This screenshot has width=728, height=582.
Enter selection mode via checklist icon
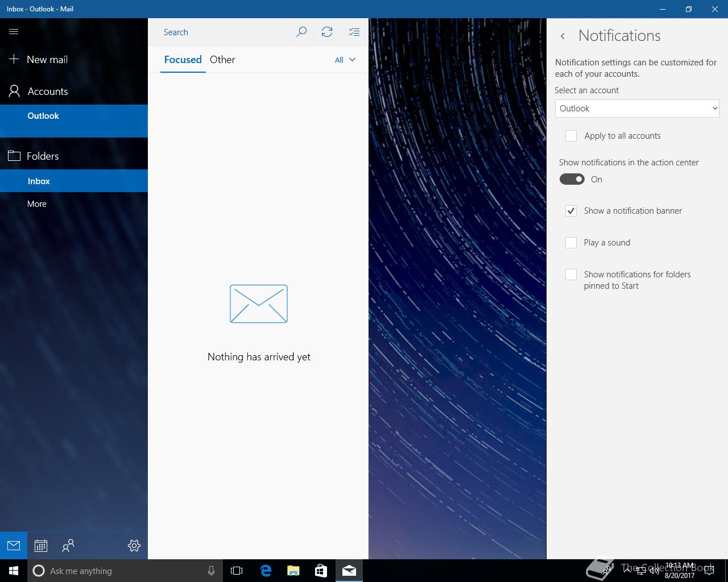click(354, 32)
